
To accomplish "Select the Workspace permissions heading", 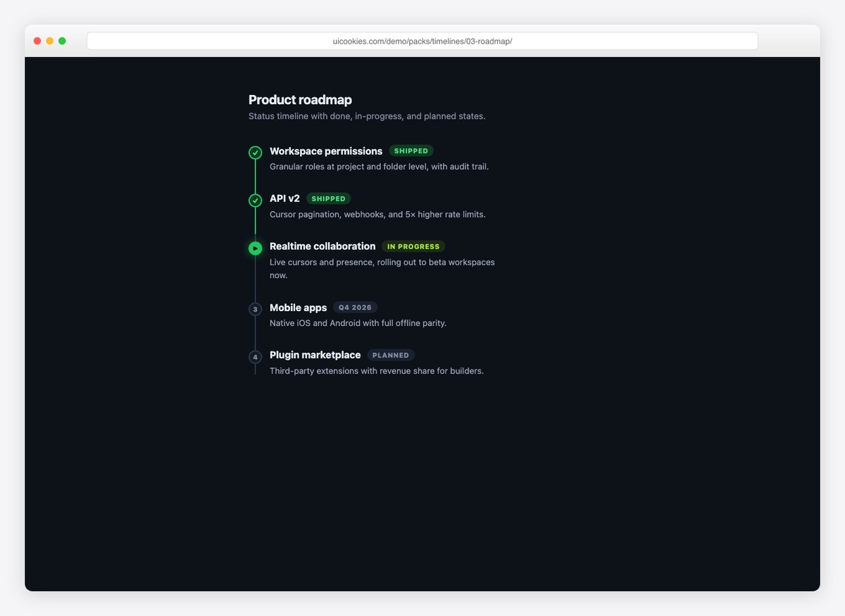I will point(326,151).
